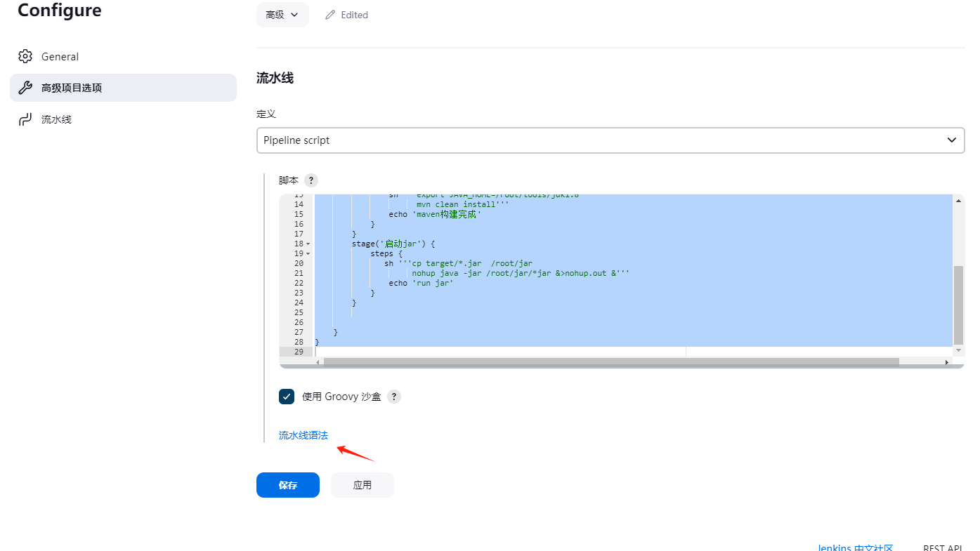The width and height of the screenshot is (980, 551).
Task: Click the 脚本 field label
Action: 289,180
